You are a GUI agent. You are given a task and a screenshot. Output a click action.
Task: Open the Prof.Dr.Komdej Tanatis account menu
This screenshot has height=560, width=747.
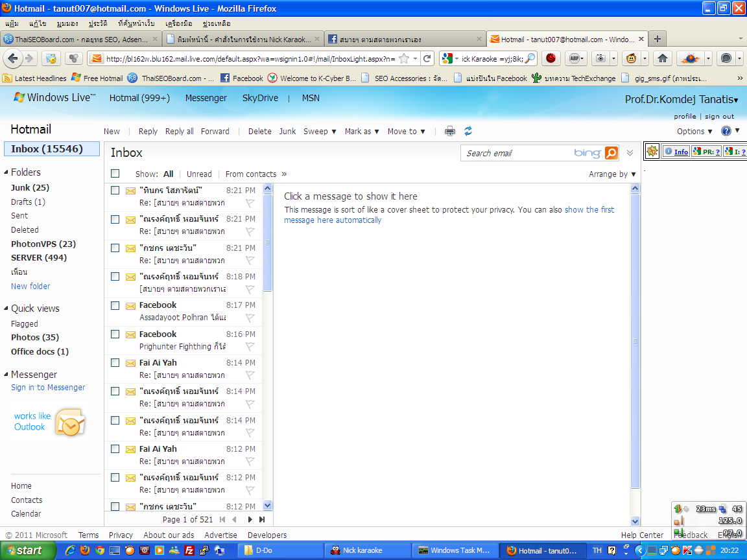tap(682, 100)
